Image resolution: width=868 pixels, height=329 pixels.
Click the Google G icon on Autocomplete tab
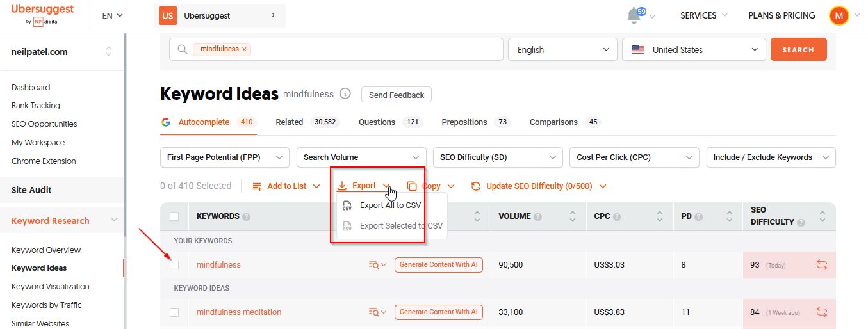point(165,122)
